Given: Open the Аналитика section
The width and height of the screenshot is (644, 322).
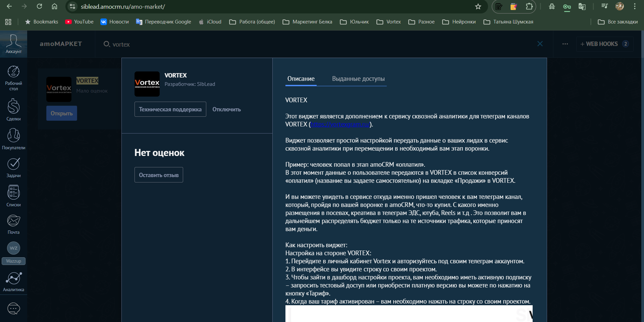Looking at the screenshot, I should pos(13,281).
